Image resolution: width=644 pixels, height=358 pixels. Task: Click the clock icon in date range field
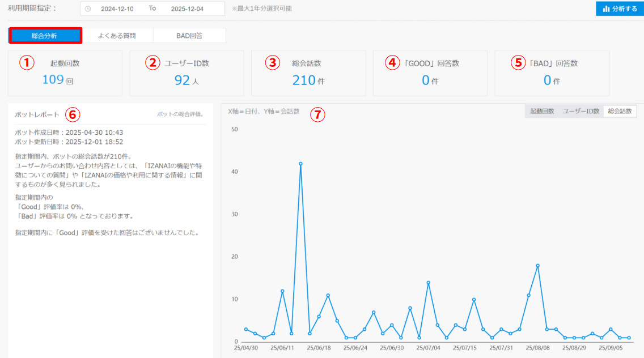pyautogui.click(x=88, y=9)
